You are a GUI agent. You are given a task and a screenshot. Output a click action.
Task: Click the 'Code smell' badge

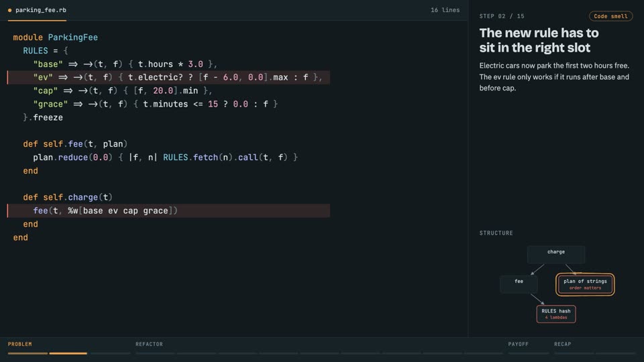pyautogui.click(x=610, y=16)
